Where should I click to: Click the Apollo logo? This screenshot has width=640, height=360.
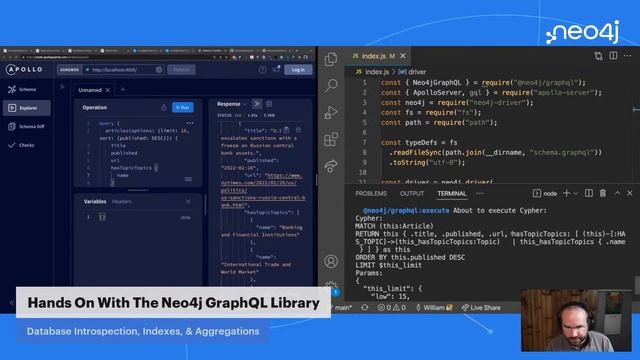click(24, 69)
